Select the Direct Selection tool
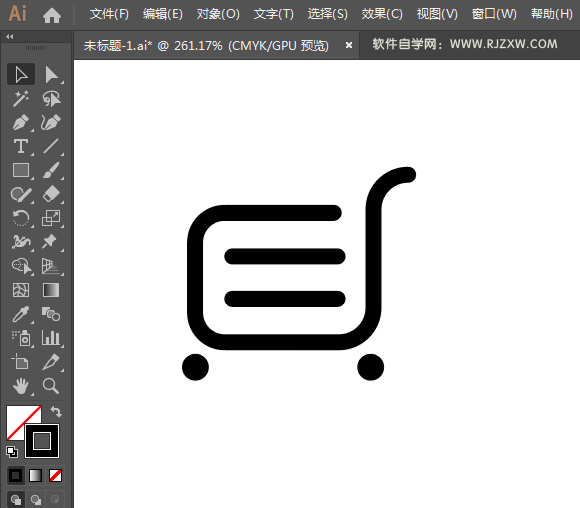This screenshot has height=508, width=580. coord(51,75)
